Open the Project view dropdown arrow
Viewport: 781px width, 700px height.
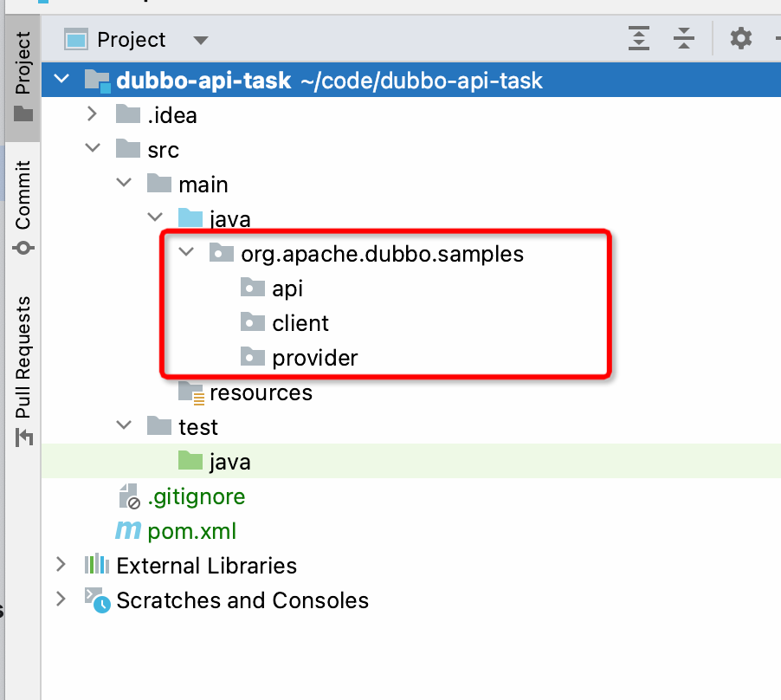[x=201, y=40]
